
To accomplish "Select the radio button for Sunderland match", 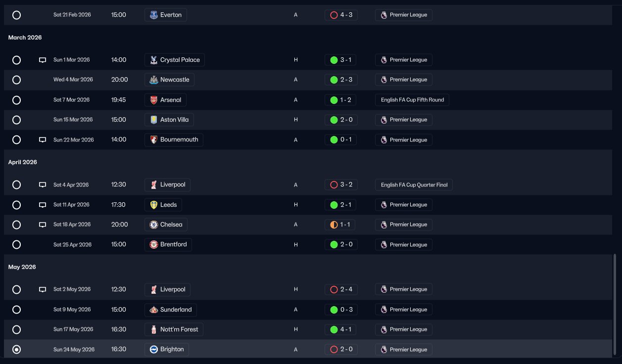I will click(x=16, y=310).
